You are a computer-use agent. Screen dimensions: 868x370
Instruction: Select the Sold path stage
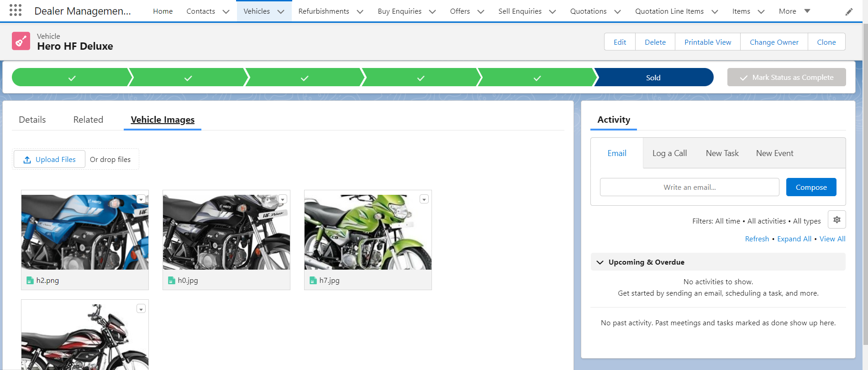653,78
